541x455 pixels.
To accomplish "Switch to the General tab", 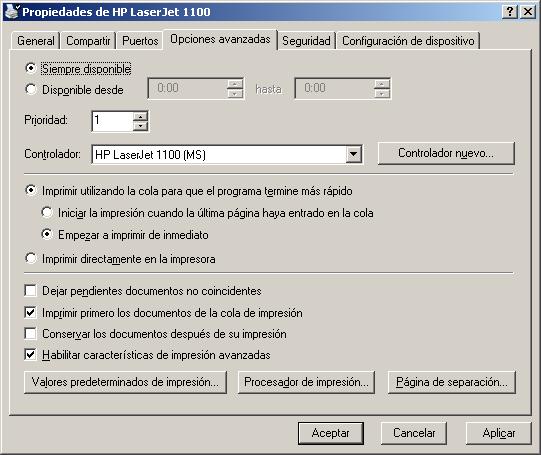I will pos(36,41).
